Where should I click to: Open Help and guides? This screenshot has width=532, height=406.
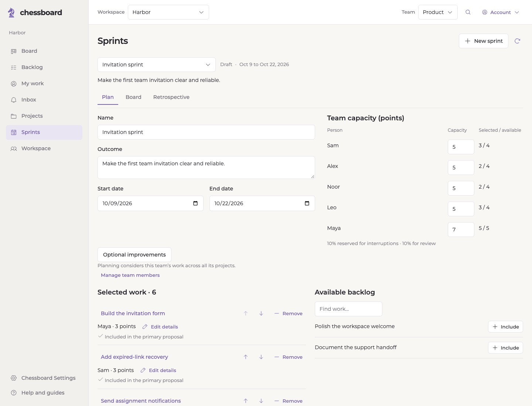point(44,393)
